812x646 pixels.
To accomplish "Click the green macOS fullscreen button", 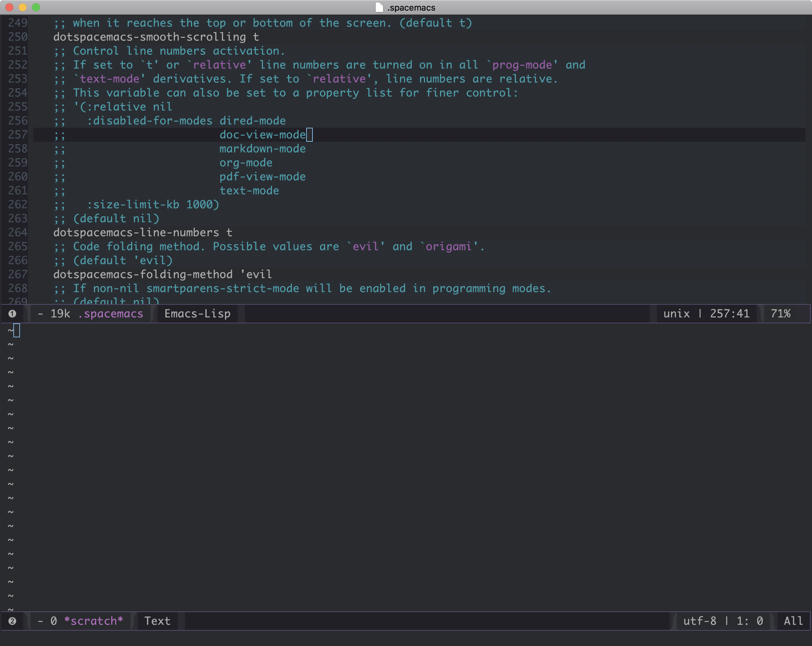I will point(36,8).
